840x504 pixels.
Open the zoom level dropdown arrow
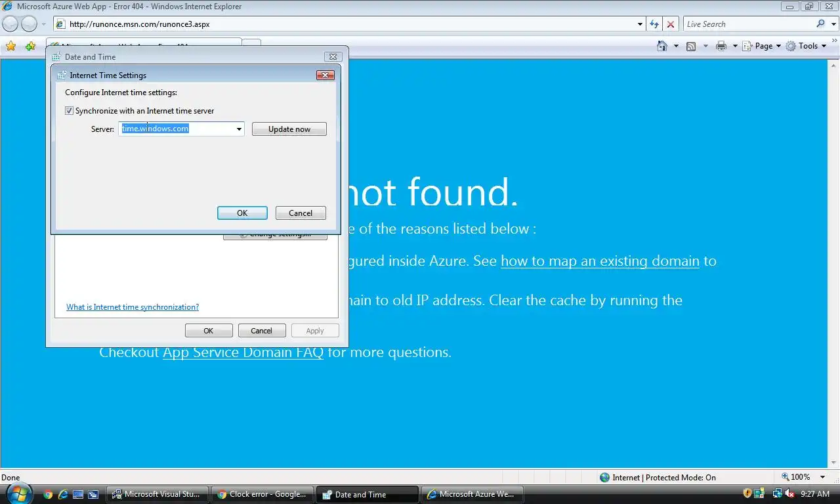click(822, 477)
